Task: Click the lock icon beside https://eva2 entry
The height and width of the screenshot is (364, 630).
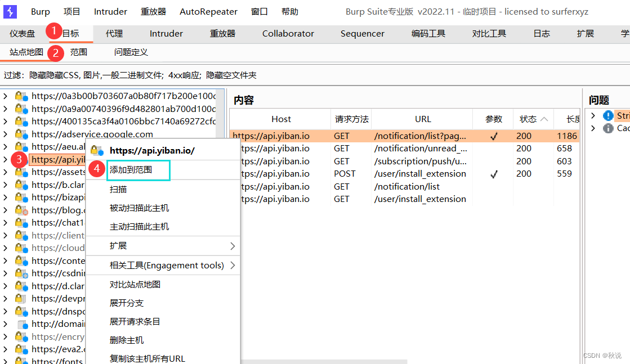Action: 21,349
